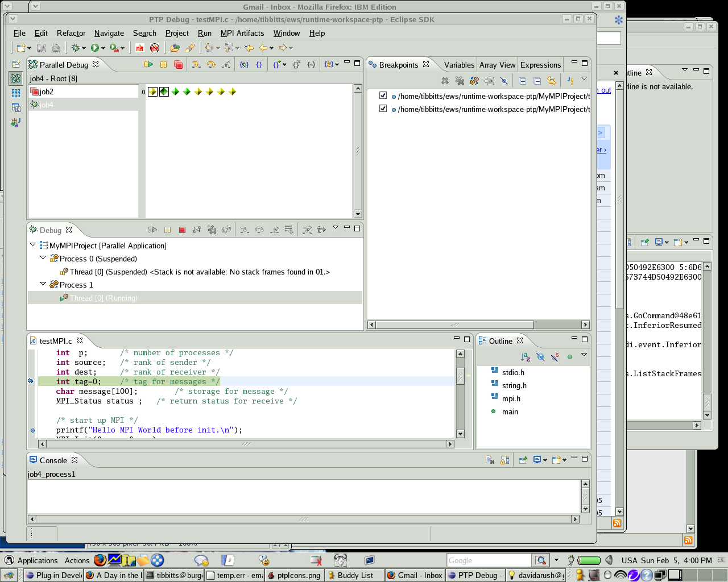Screen dimensions: 728x582
Task: Uncheck the second breakpoint checkbox
Action: tap(383, 109)
